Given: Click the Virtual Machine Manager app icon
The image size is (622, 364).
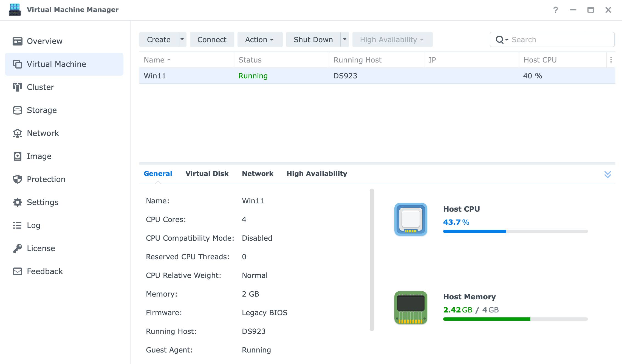Looking at the screenshot, I should coord(15,10).
